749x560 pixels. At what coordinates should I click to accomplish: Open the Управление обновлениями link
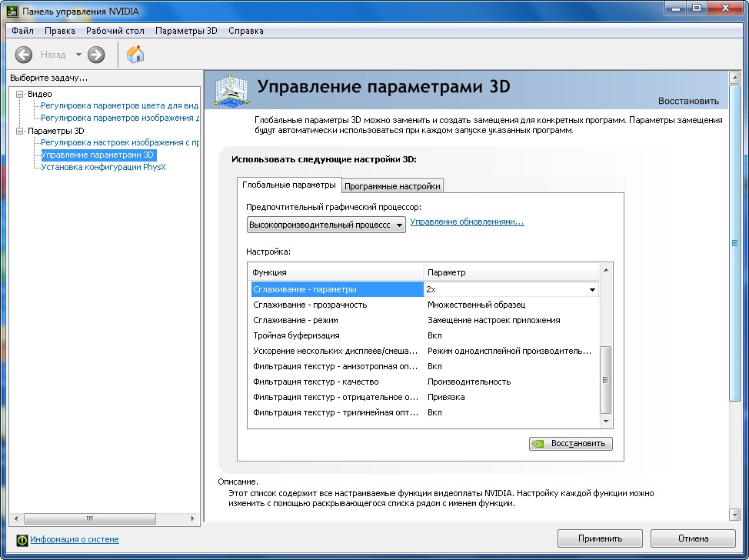(468, 222)
